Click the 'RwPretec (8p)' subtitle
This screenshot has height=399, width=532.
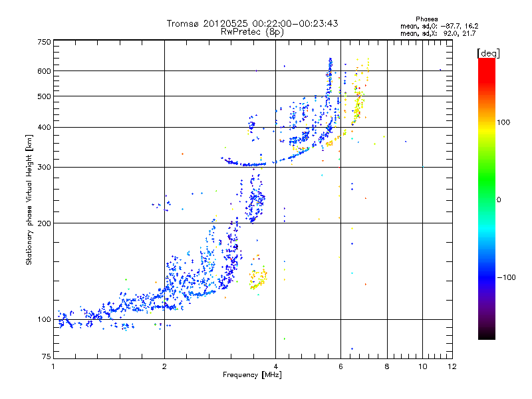coord(252,32)
